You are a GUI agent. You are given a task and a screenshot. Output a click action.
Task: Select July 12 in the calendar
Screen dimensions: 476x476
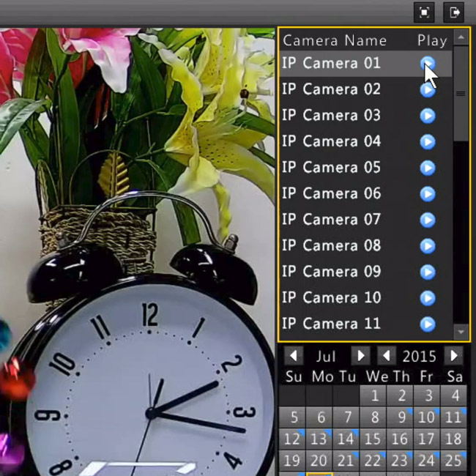[x=292, y=439]
